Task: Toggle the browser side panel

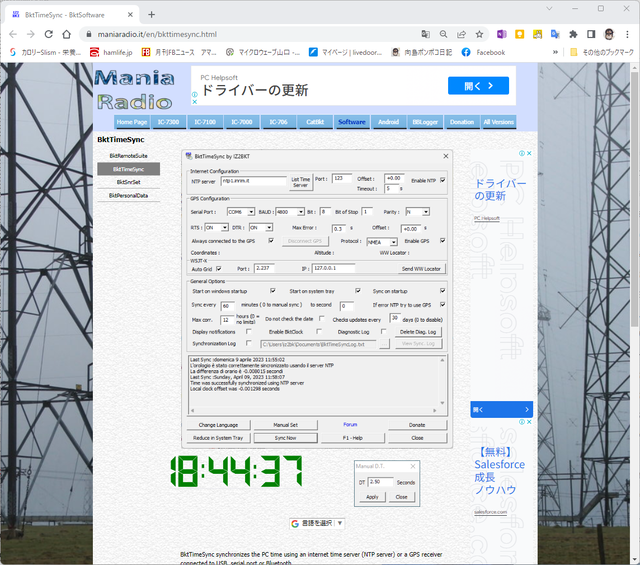Action: [x=591, y=34]
